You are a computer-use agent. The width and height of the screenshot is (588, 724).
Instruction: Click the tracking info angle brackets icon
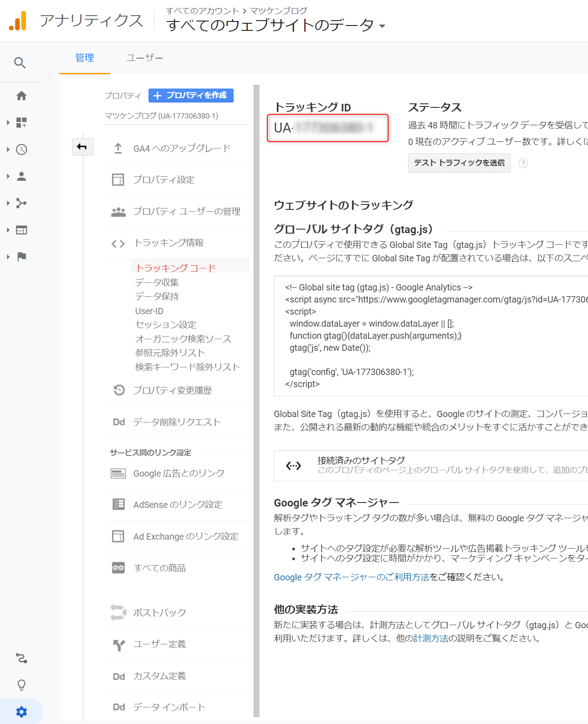click(118, 243)
